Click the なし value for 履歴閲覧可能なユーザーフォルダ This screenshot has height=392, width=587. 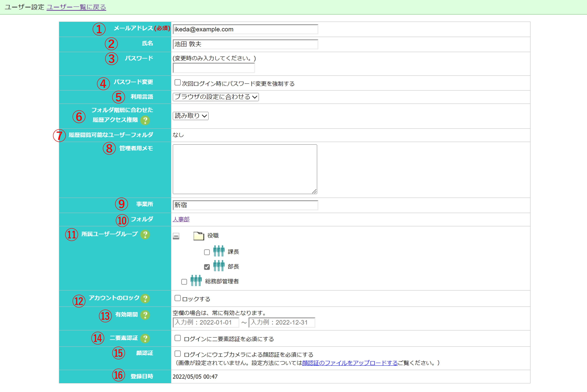click(178, 135)
